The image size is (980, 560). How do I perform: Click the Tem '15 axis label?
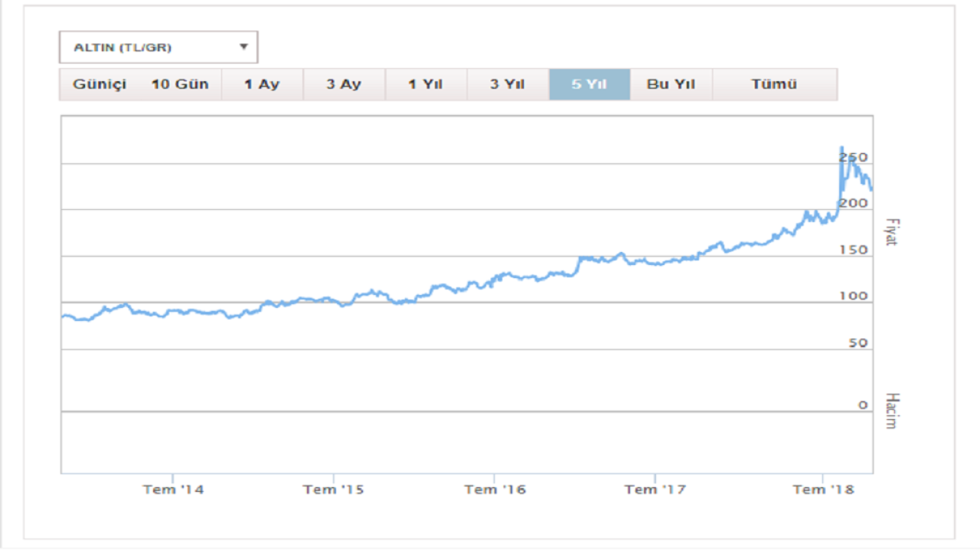click(x=333, y=490)
